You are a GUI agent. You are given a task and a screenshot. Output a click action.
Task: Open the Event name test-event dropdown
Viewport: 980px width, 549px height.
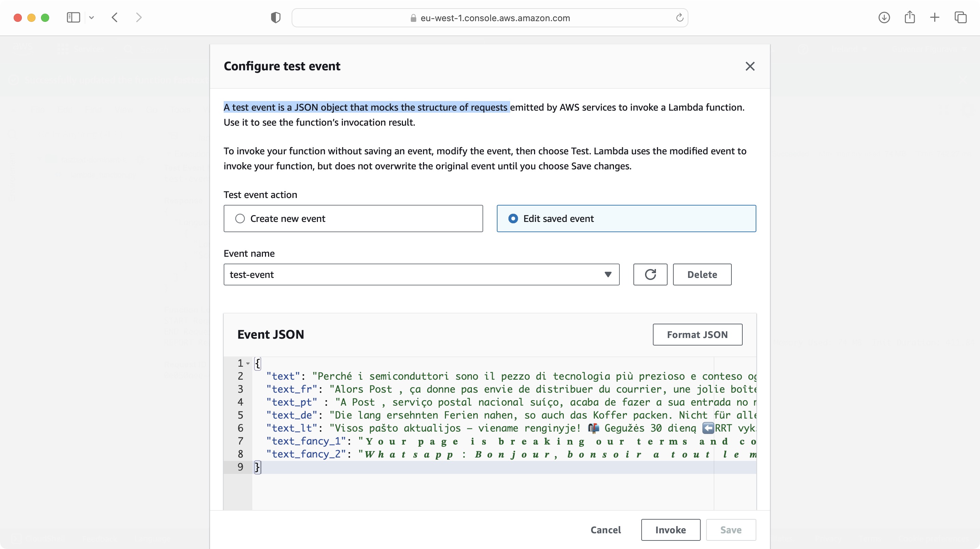421,274
